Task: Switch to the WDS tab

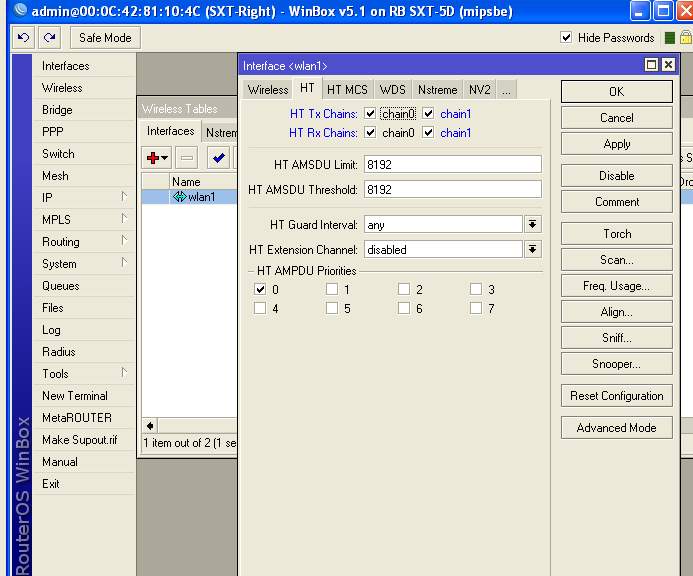Action: point(392,90)
